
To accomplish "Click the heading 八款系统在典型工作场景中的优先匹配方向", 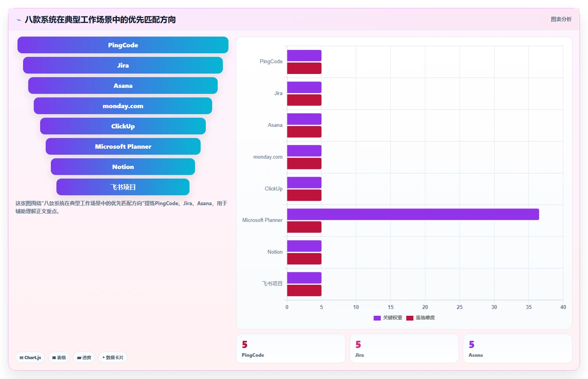I will pos(100,19).
